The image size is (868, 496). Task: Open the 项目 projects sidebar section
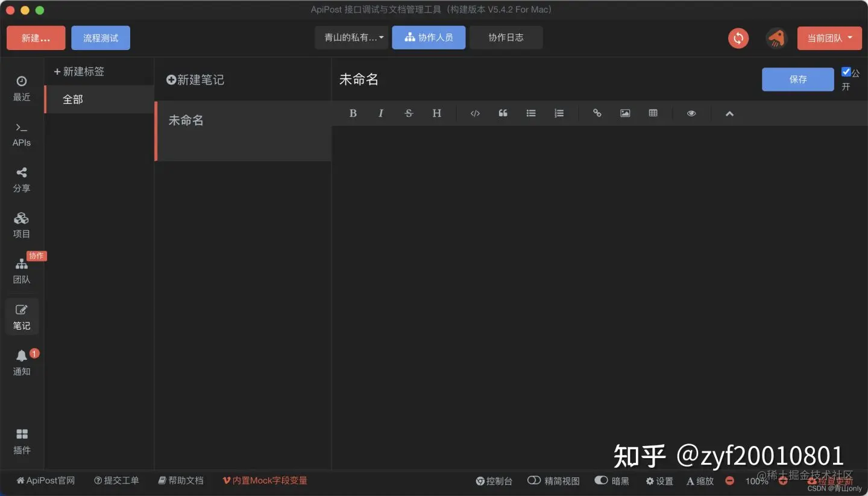click(x=22, y=226)
